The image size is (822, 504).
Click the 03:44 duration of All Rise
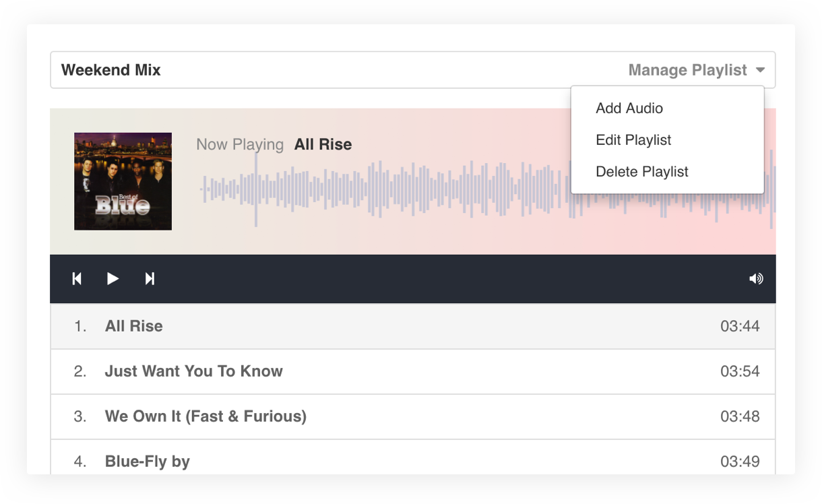click(x=740, y=326)
